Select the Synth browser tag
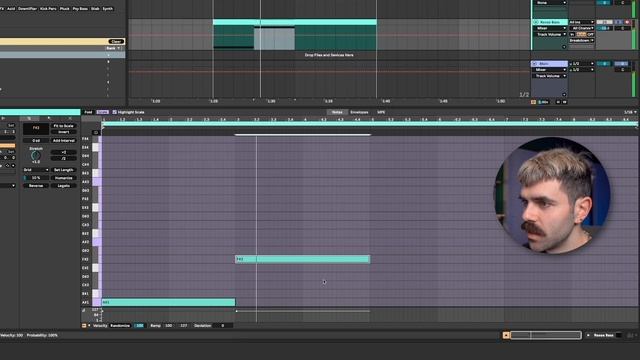 (107, 9)
